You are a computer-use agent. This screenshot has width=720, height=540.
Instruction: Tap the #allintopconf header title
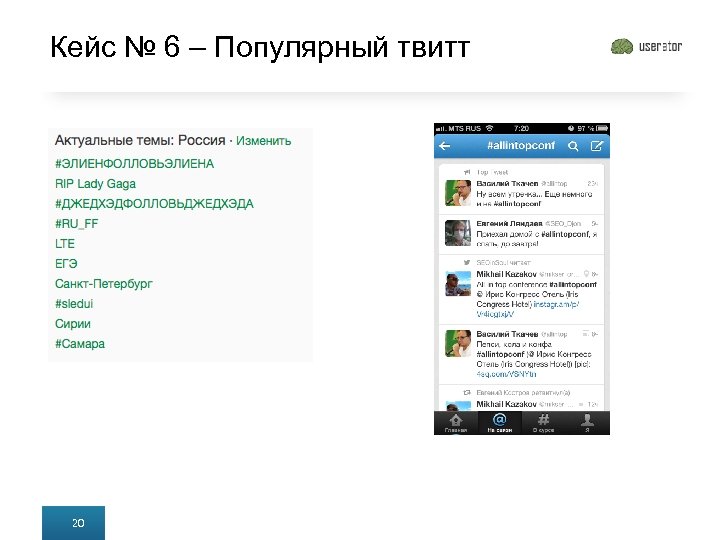pos(521,146)
